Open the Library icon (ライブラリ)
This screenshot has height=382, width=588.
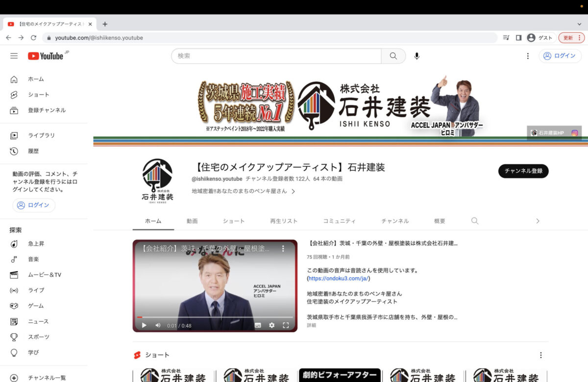point(14,135)
